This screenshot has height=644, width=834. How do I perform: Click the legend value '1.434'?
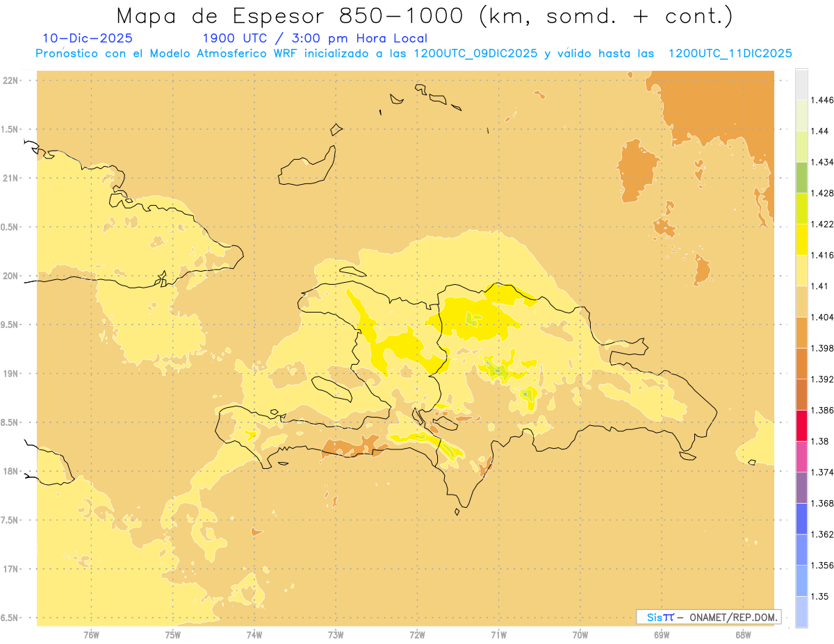click(x=822, y=162)
